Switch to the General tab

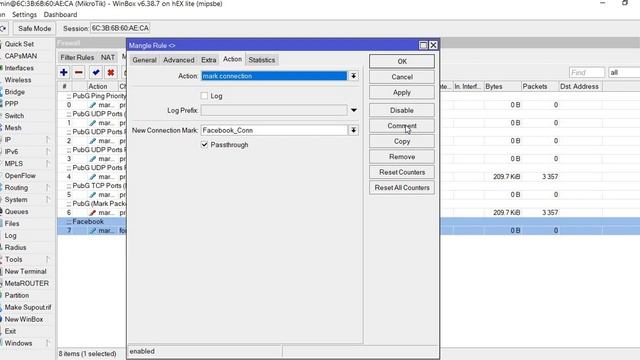144,60
